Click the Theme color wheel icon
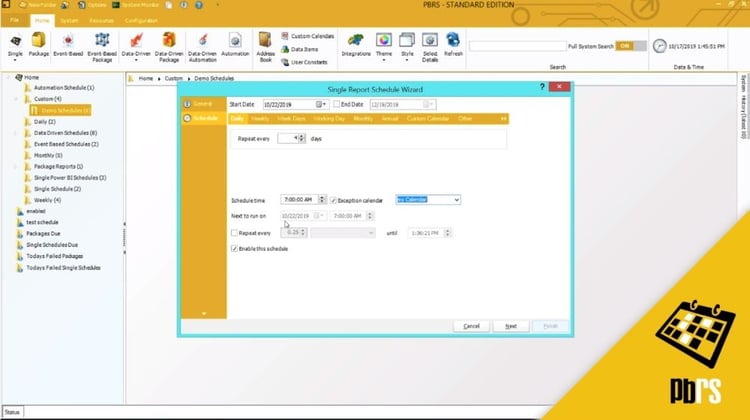 click(384, 41)
